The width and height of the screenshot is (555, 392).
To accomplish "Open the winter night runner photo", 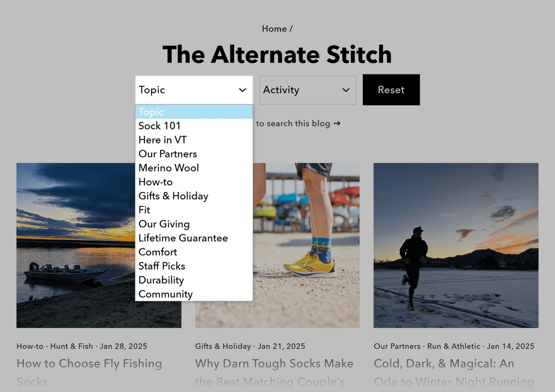I will pos(456,245).
